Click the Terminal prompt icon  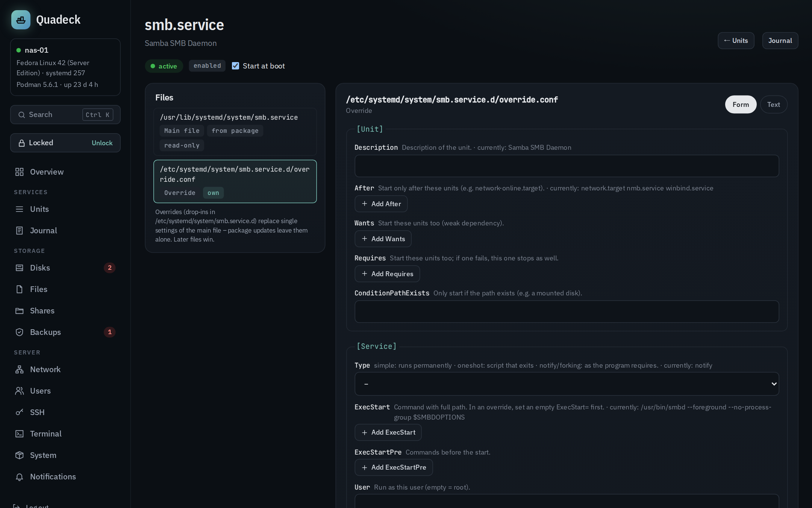pos(20,434)
